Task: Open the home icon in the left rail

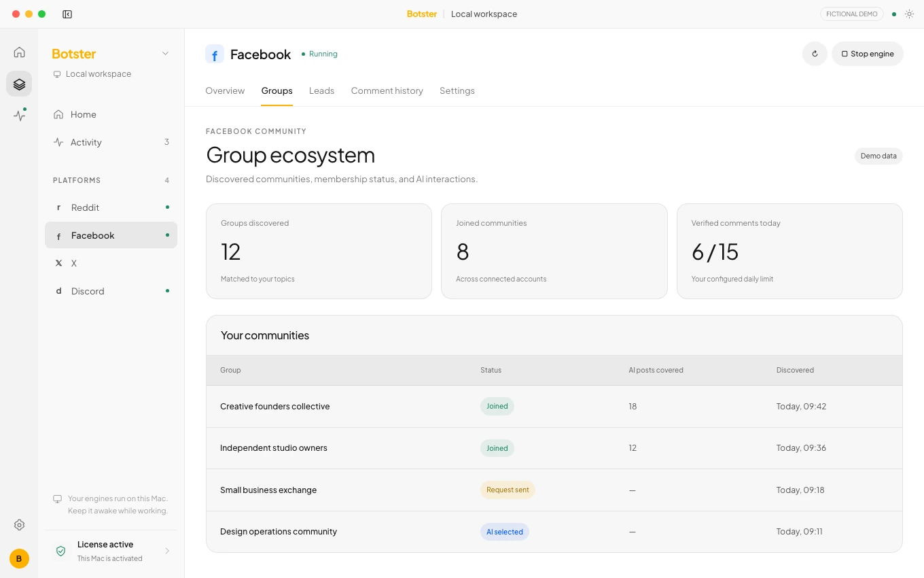Action: pos(19,52)
